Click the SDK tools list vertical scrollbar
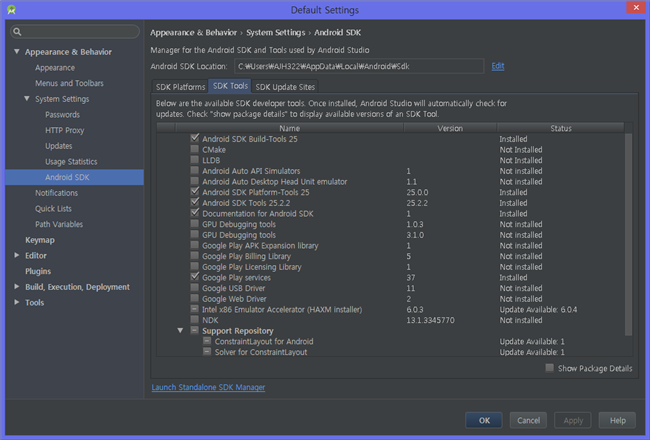 pos(628,234)
